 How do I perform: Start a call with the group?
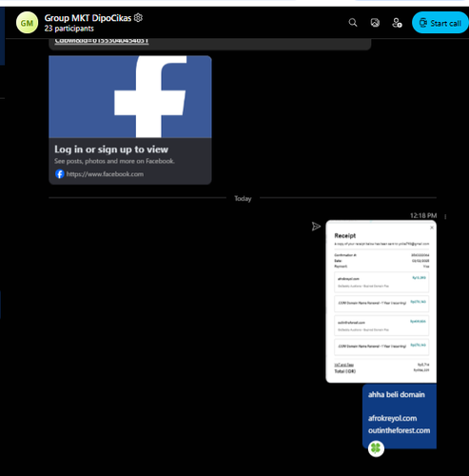pos(440,23)
